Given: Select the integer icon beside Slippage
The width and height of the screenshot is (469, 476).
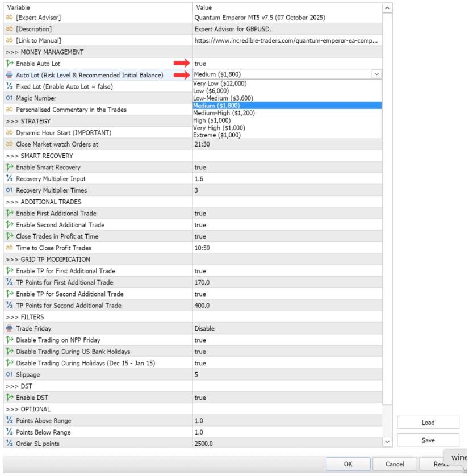Looking at the screenshot, I should [x=10, y=374].
